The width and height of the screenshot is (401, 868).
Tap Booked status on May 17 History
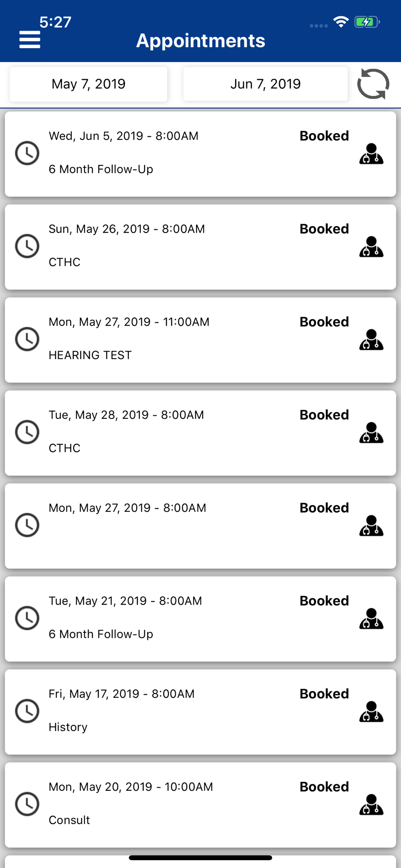324,694
